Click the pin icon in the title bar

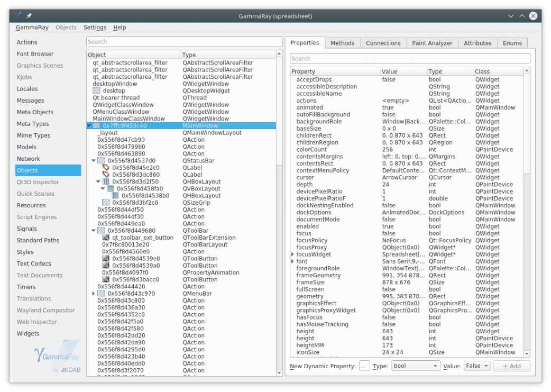(29, 16)
